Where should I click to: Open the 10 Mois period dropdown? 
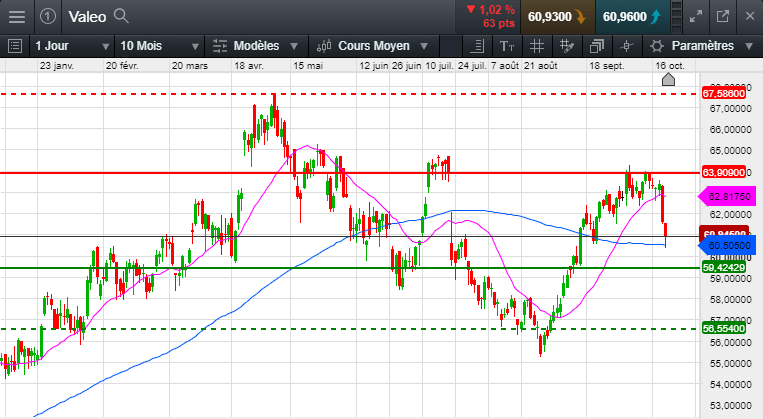[x=155, y=46]
